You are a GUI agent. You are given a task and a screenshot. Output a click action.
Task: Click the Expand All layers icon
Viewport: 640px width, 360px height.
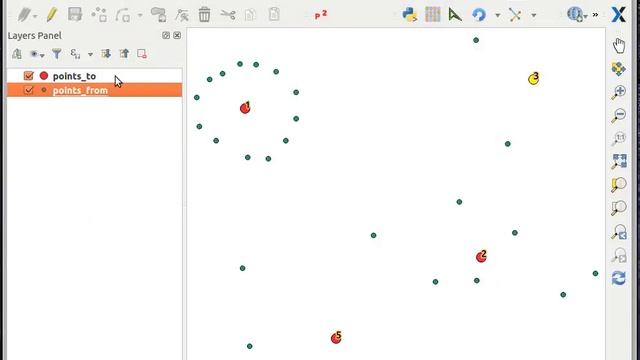coord(106,53)
